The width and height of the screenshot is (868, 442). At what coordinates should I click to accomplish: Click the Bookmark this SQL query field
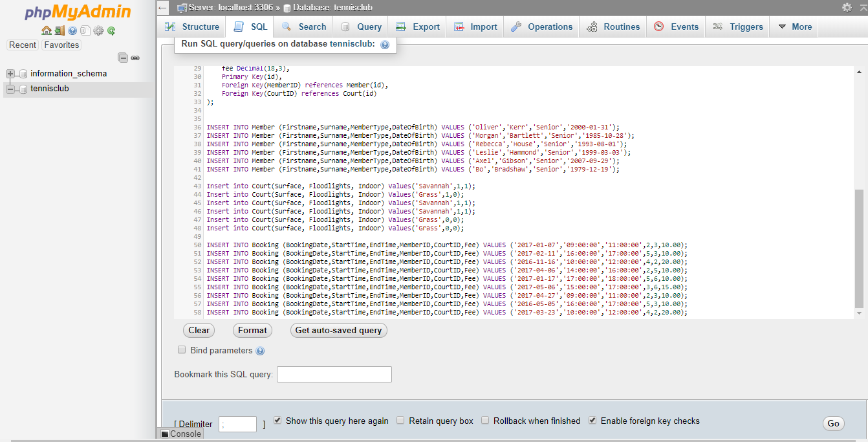334,375
